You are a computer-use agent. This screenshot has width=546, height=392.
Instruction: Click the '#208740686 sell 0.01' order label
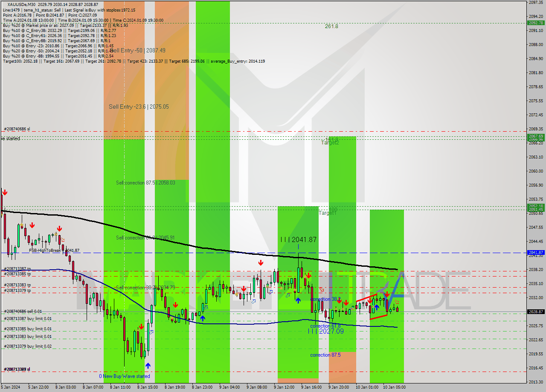pos(23,311)
